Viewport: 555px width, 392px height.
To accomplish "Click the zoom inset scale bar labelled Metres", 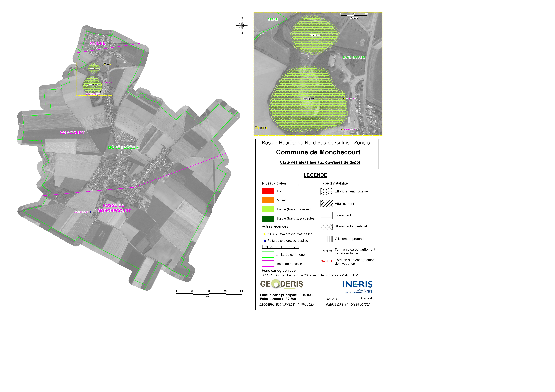I will [354, 16].
